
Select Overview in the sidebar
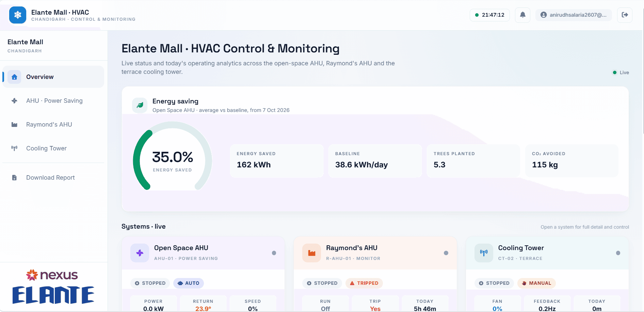(x=53, y=77)
